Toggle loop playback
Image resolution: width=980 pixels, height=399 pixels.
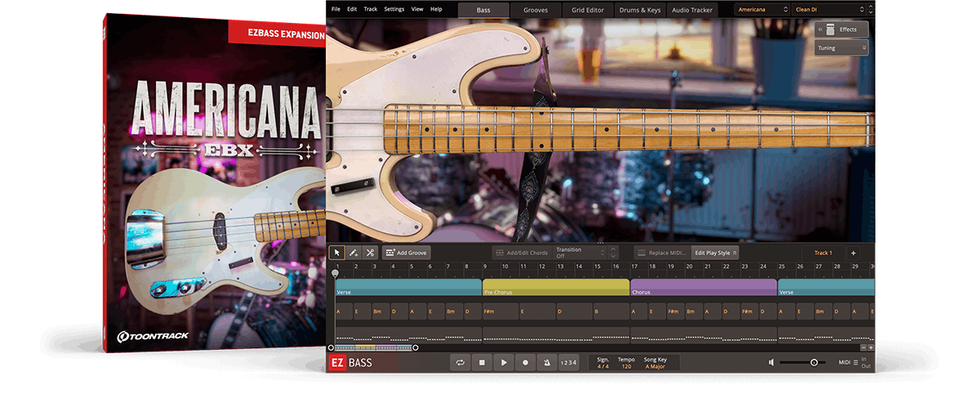tap(461, 362)
